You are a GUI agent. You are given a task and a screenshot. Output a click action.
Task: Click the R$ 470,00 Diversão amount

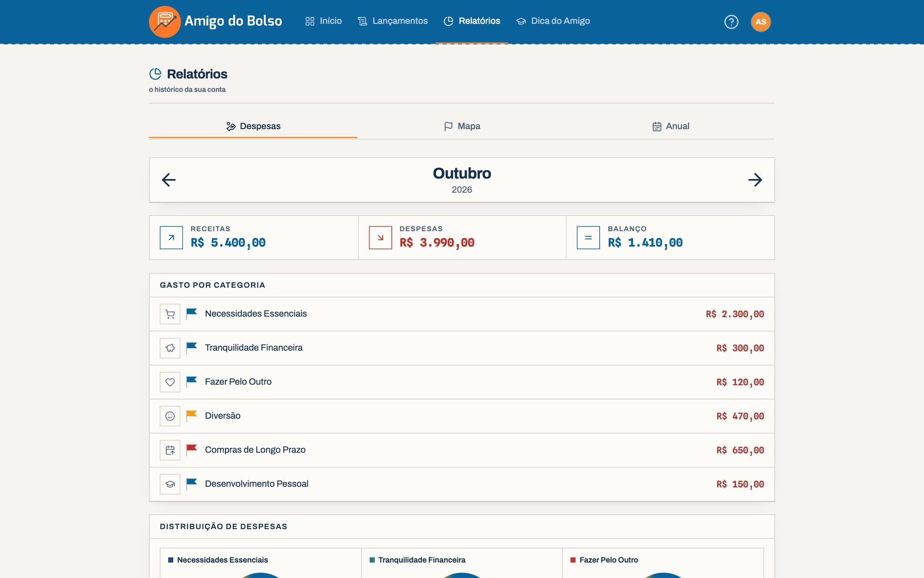740,416
